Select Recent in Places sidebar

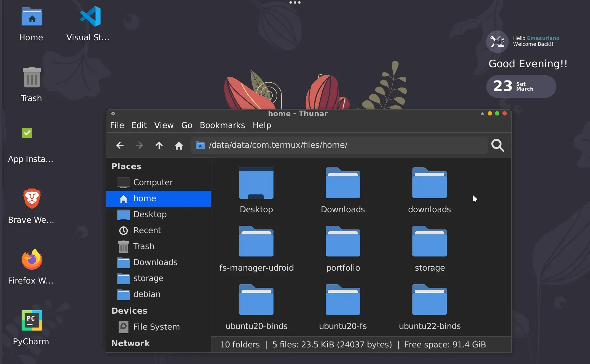coord(147,230)
